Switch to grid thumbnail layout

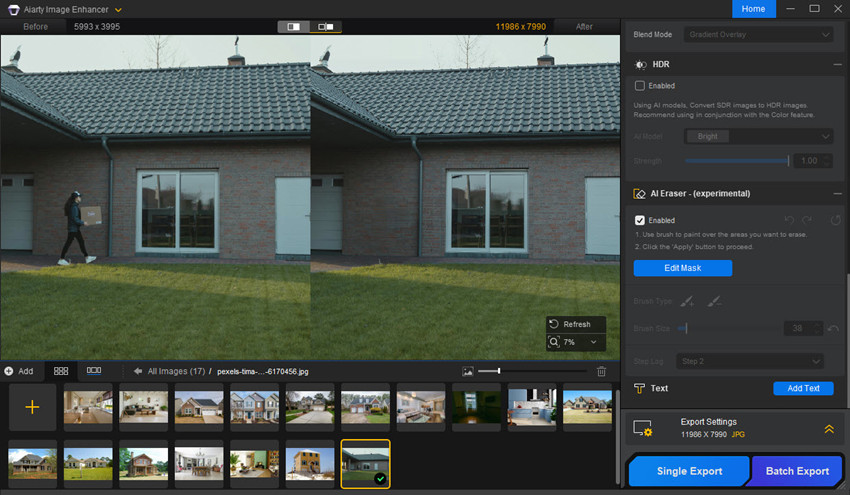tap(61, 371)
